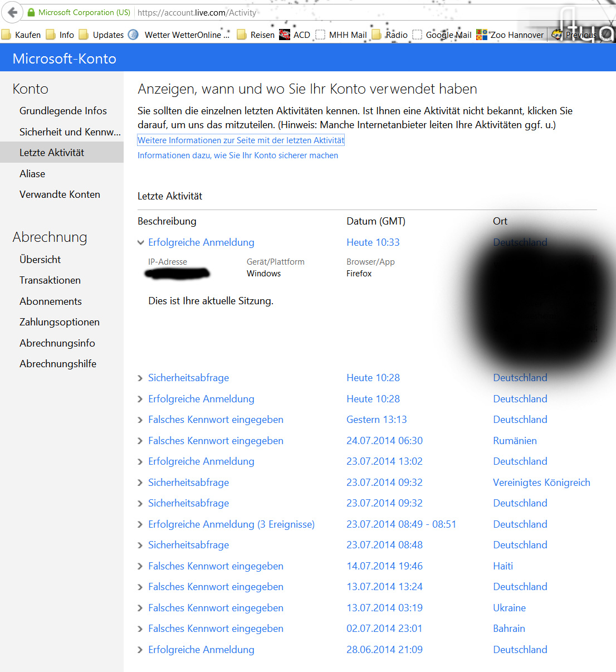This screenshot has height=672, width=616.
Task: Expand the Sicherheitsabfrage 23.07.2014 08:48 chevron
Action: tap(140, 546)
